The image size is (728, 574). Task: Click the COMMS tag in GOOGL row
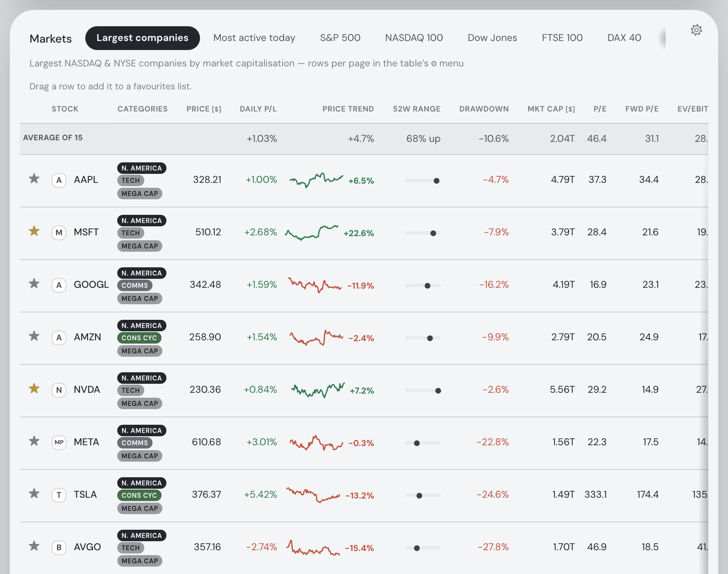[134, 285]
